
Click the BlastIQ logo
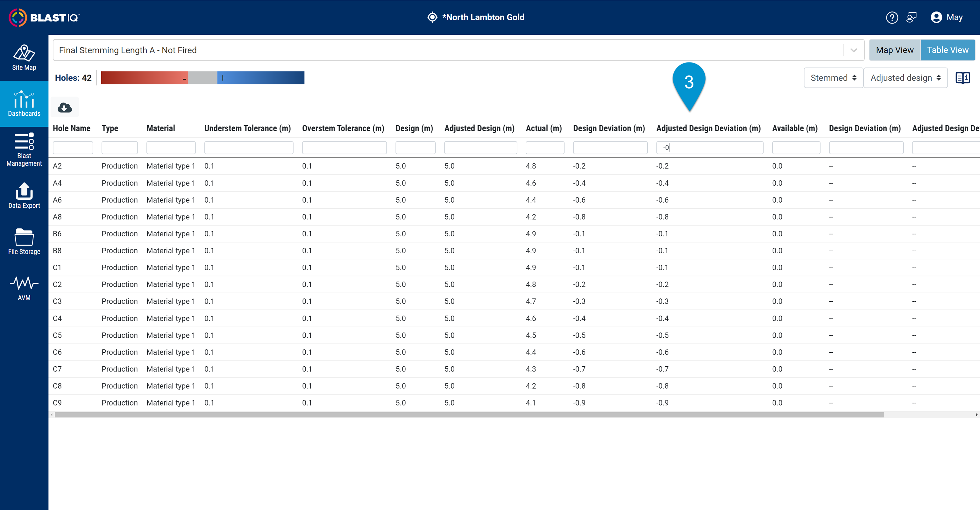(x=44, y=18)
